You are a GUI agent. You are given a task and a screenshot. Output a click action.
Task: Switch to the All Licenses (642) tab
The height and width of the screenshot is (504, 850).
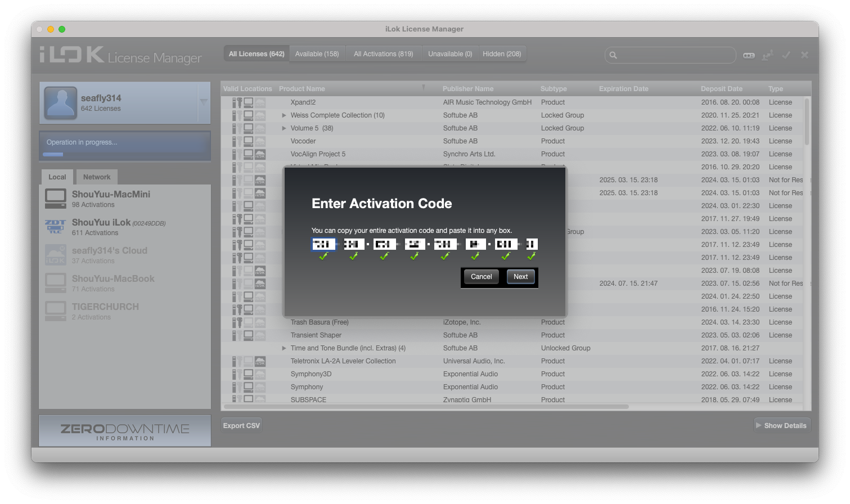tap(257, 54)
